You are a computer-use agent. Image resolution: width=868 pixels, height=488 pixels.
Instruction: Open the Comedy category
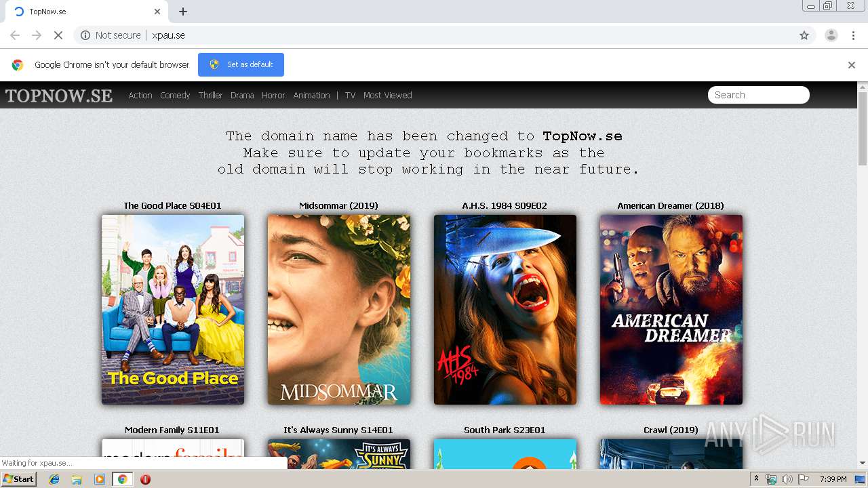(175, 96)
